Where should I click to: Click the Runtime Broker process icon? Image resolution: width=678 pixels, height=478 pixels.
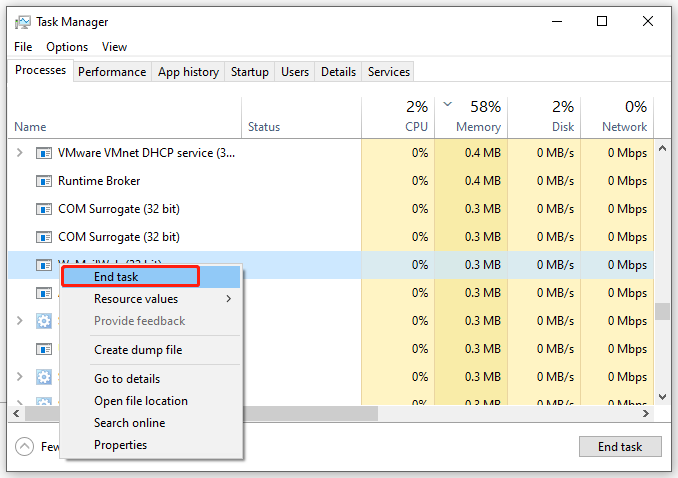coord(43,181)
